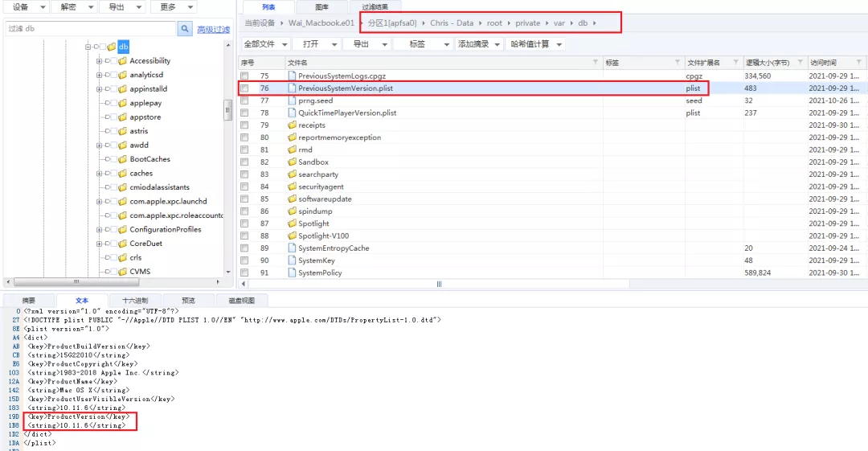Click the PreviousSystemVersion.plist file icon

[292, 88]
